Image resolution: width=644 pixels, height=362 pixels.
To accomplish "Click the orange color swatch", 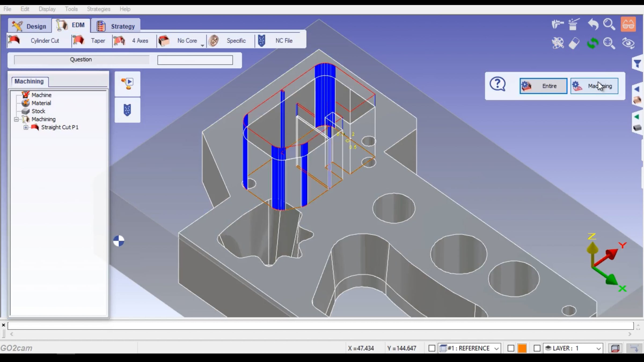I will (x=522, y=348).
